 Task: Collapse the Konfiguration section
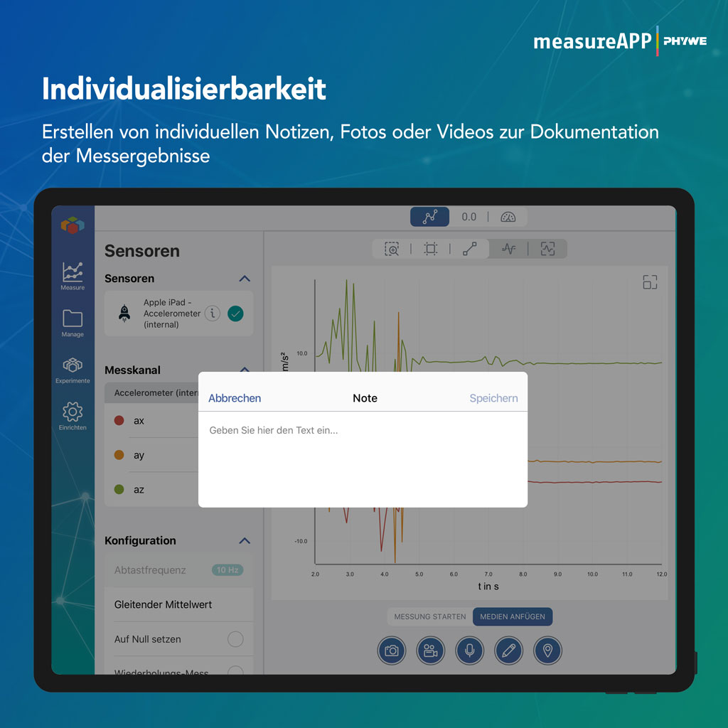(245, 540)
